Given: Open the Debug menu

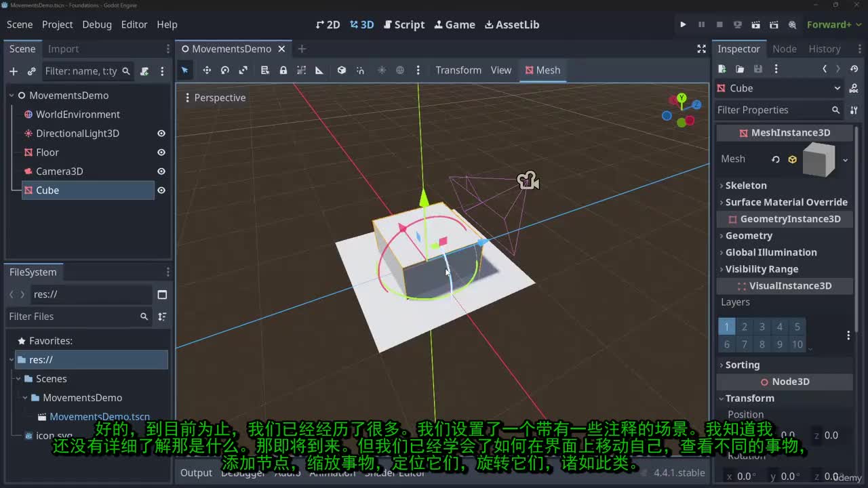Looking at the screenshot, I should point(97,24).
